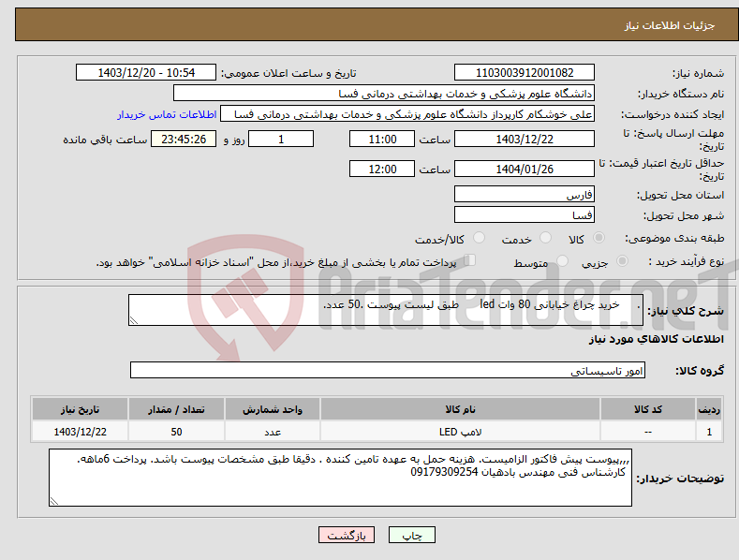739x560 pixels.
Task: Click the price validity date 1404/01/26 field
Action: tap(525, 169)
